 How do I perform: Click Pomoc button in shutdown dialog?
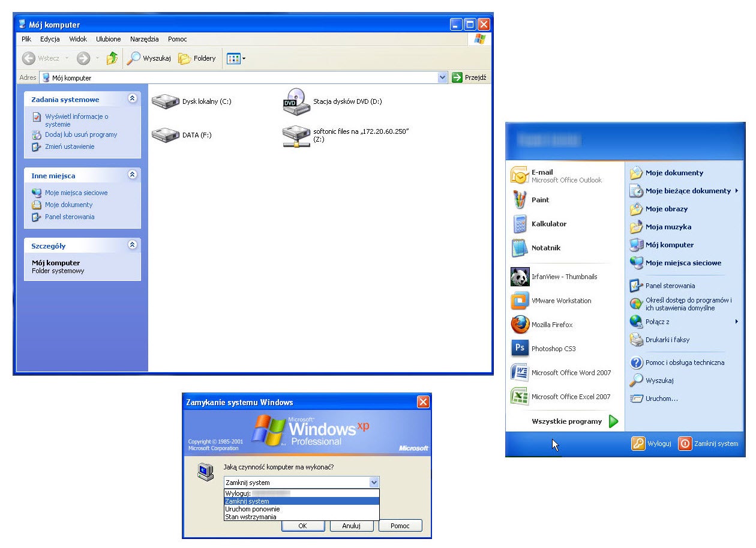point(400,526)
